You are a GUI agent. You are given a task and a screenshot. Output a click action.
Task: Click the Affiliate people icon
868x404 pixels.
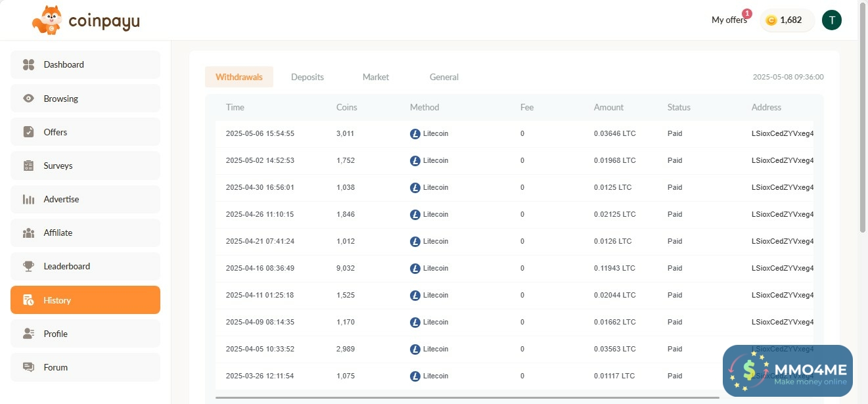click(x=28, y=233)
